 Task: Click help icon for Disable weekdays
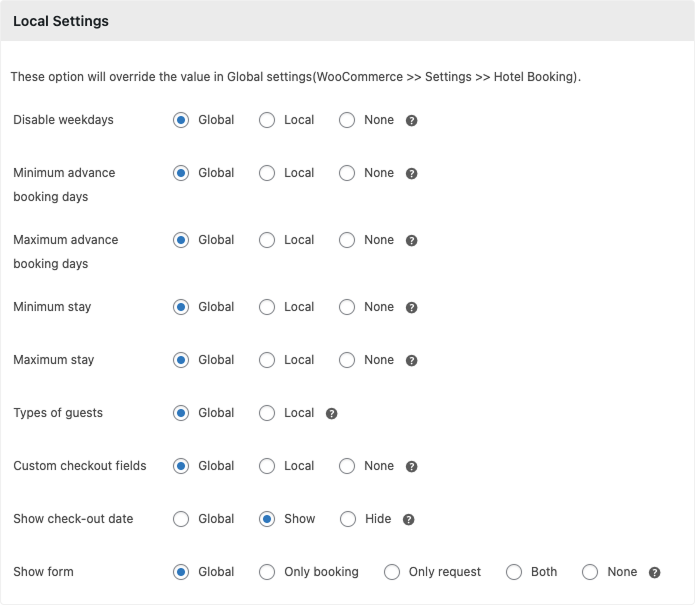pos(411,121)
